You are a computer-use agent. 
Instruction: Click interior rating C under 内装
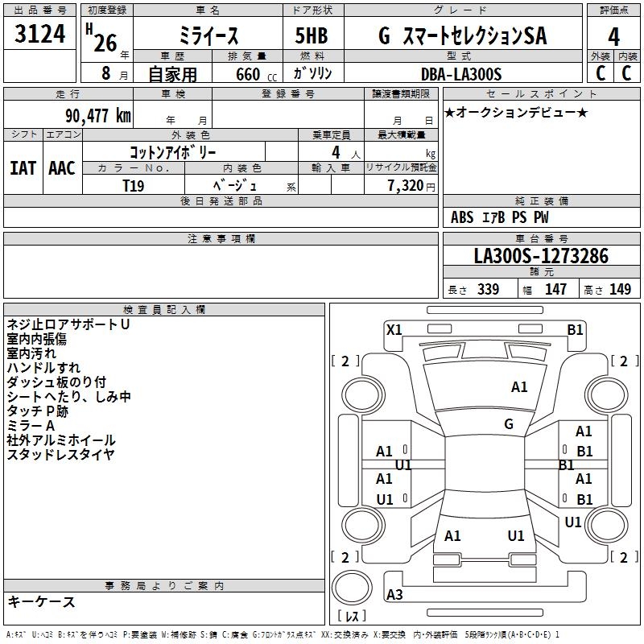point(626,73)
